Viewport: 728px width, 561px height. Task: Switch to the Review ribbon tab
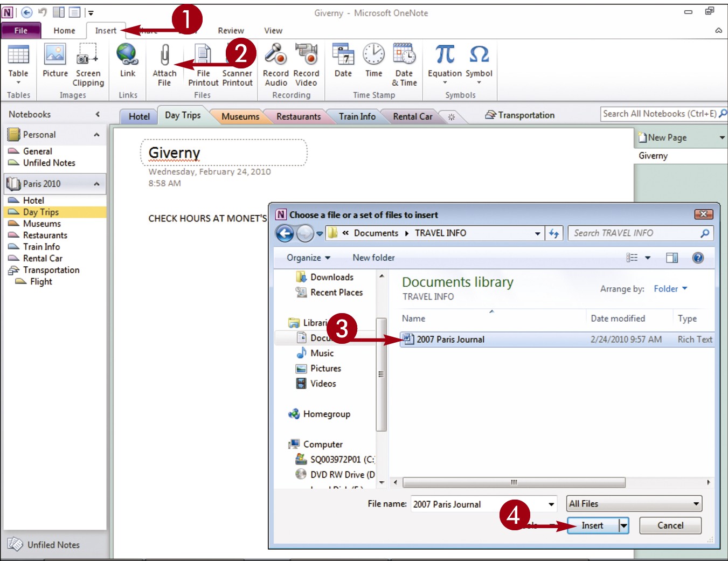point(231,31)
